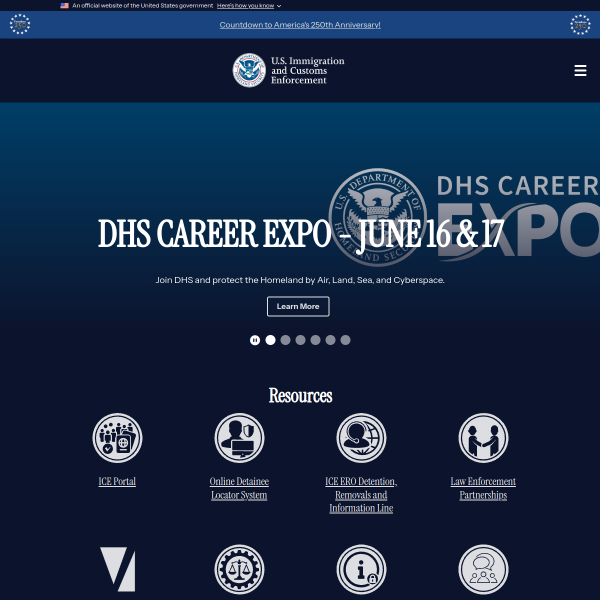Screen dimensions: 600x600
Task: Click the scales of justice gear icon
Action: tap(239, 569)
